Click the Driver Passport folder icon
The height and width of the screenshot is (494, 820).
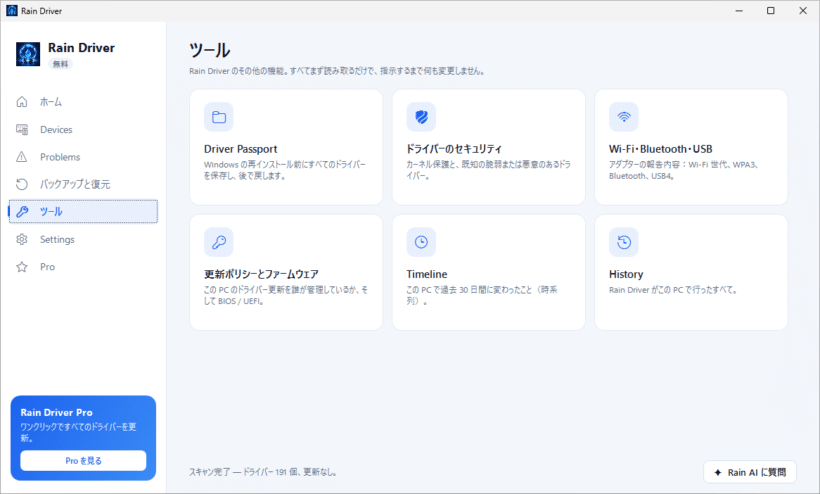pyautogui.click(x=219, y=117)
